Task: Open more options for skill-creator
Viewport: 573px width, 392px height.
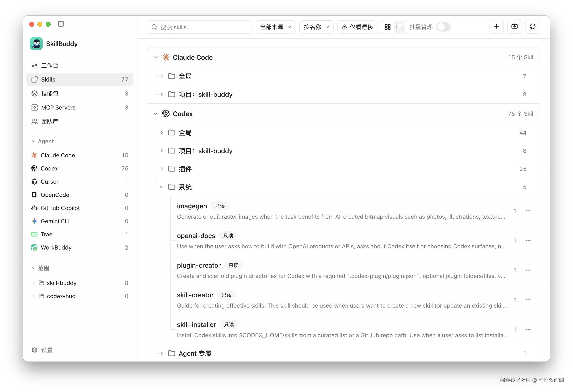Action: 528,300
